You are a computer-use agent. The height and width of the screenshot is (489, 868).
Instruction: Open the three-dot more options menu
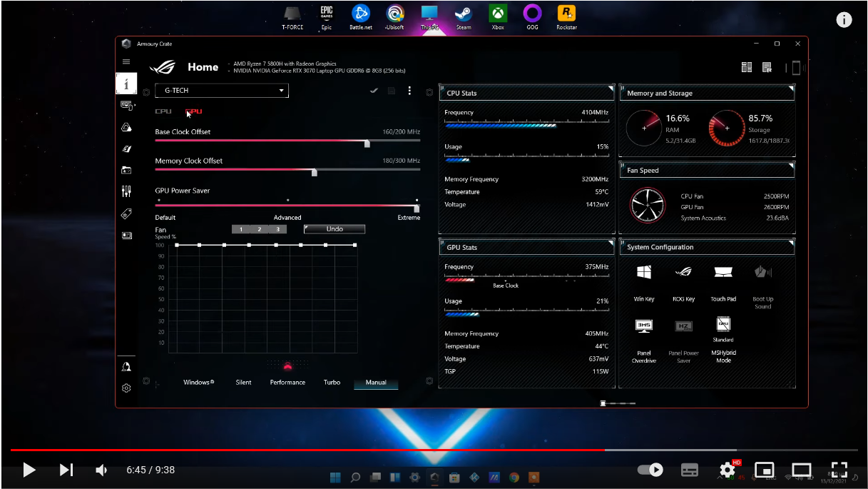[x=409, y=91]
